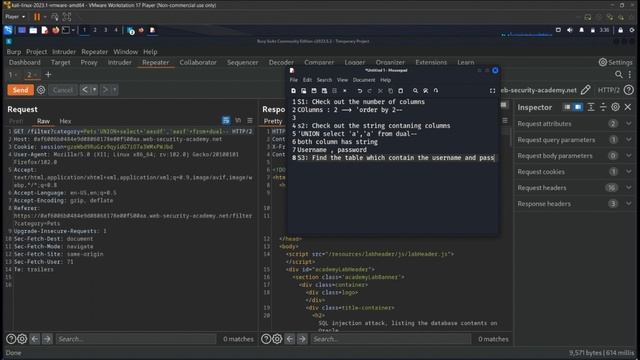Click the orange Send button in Repeater

[x=20, y=90]
